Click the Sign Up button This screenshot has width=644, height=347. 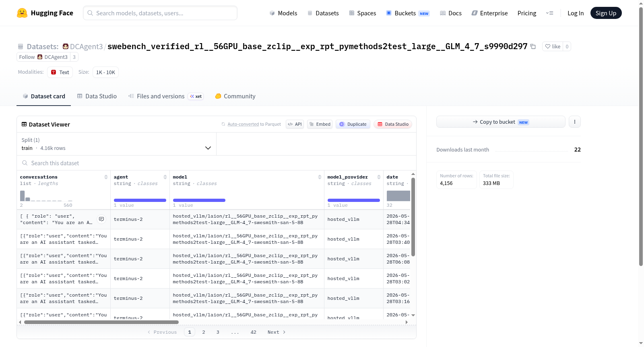click(606, 13)
